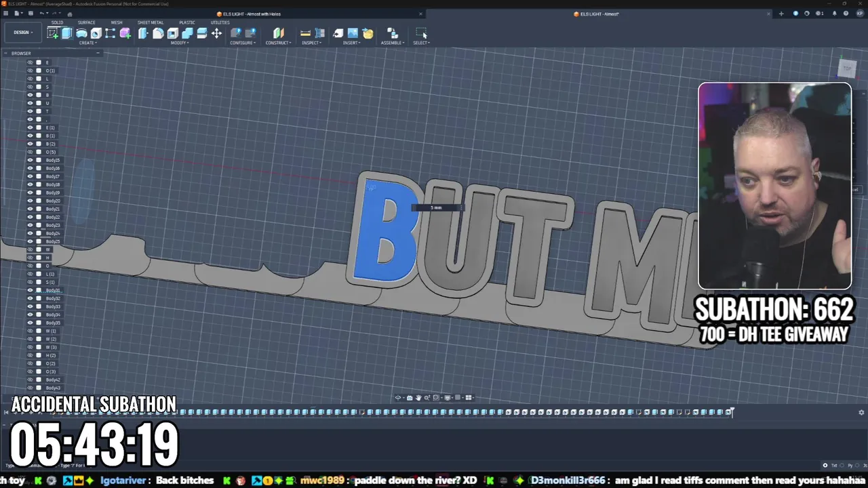Click the Save icon in top bar
Image resolution: width=868 pixels, height=488 pixels.
click(x=30, y=14)
